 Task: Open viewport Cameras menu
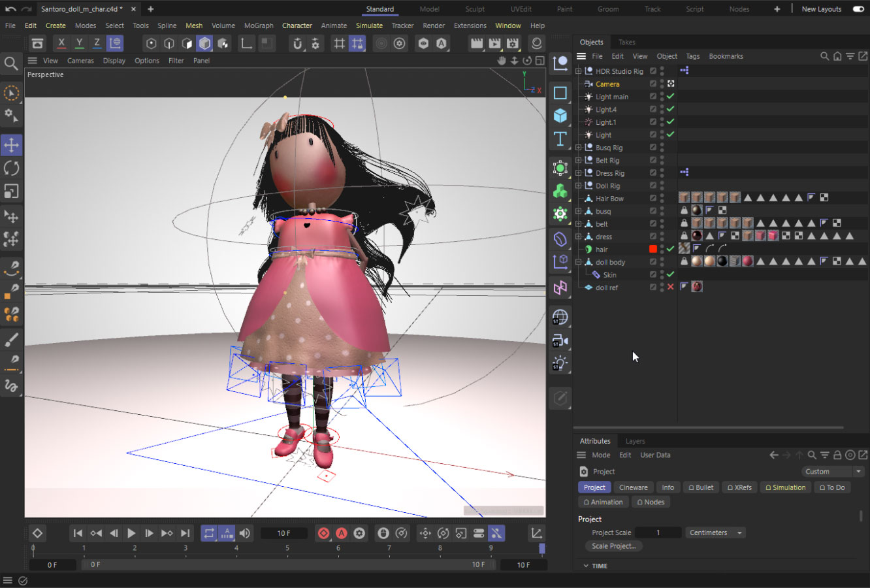pos(80,61)
